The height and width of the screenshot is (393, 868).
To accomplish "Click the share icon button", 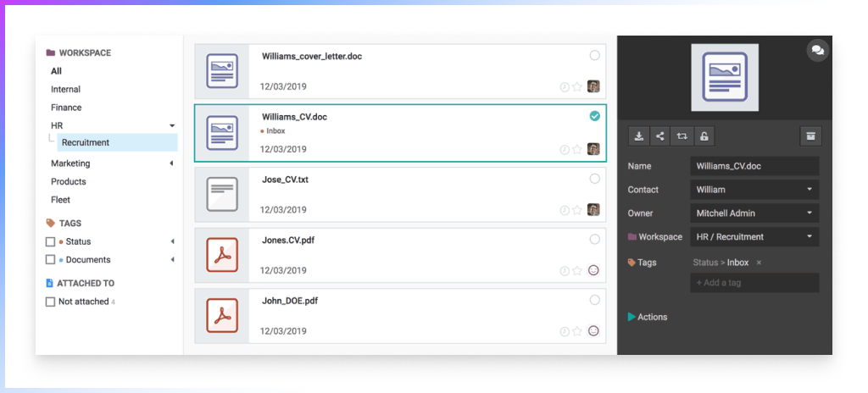I will [659, 136].
